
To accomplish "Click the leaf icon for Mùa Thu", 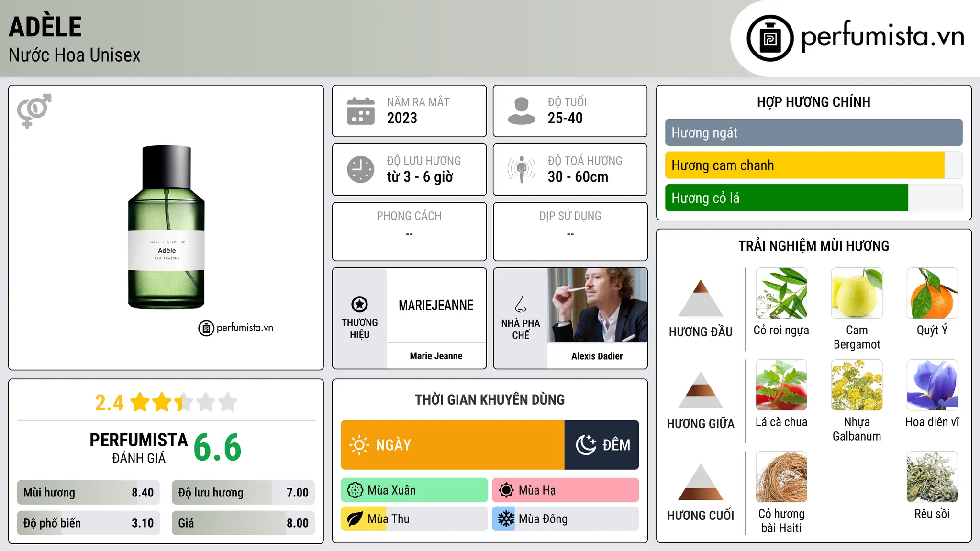I will tap(355, 519).
